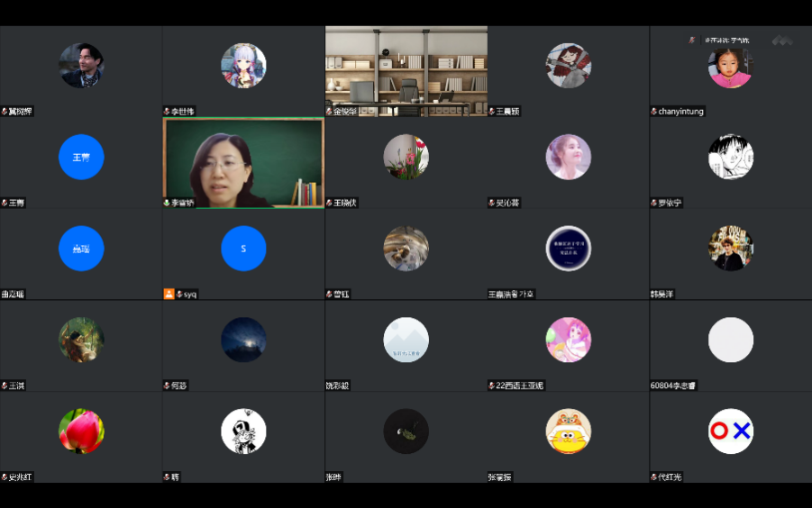Click the pink flowers in vase avatar

(x=406, y=157)
